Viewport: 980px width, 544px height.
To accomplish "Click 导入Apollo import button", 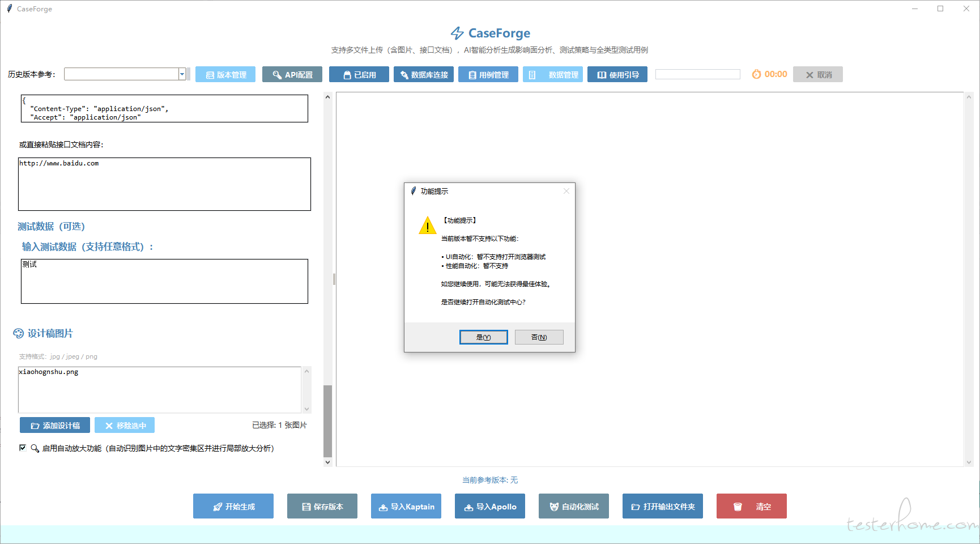I will tap(489, 507).
